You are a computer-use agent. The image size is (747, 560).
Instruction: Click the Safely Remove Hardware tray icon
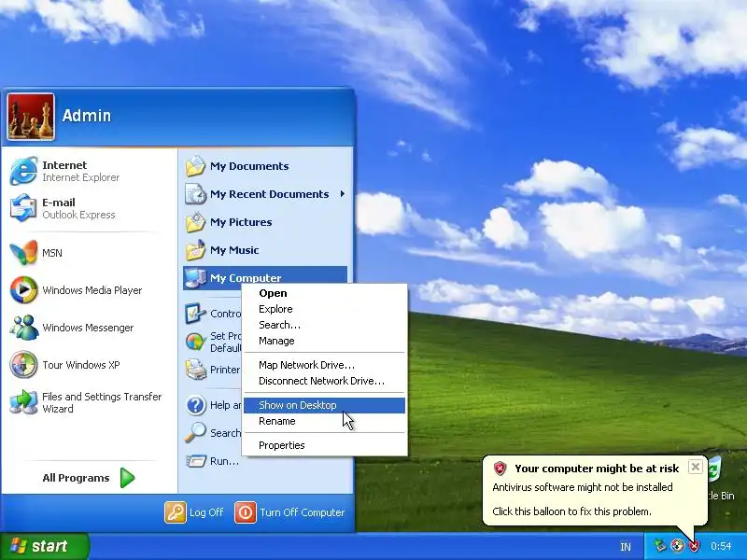click(660, 546)
